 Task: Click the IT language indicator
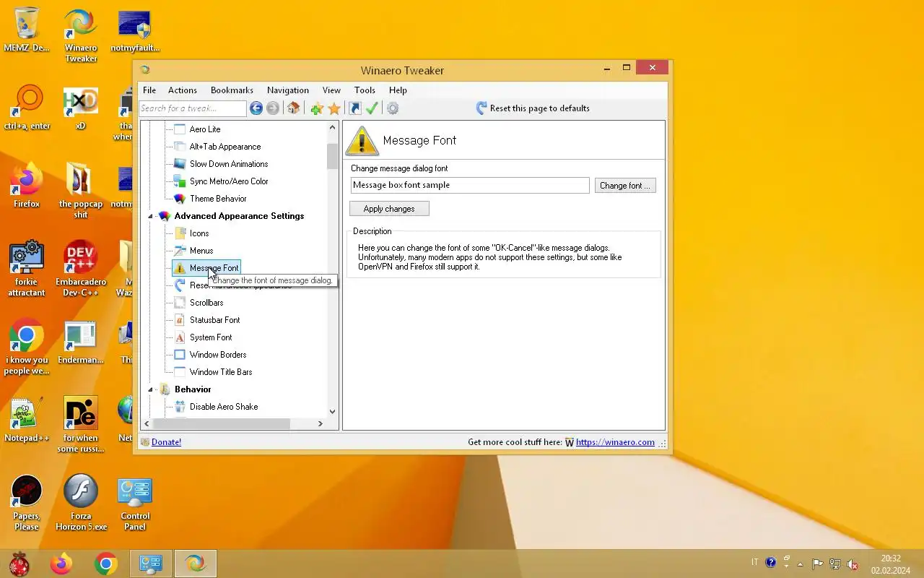755,562
